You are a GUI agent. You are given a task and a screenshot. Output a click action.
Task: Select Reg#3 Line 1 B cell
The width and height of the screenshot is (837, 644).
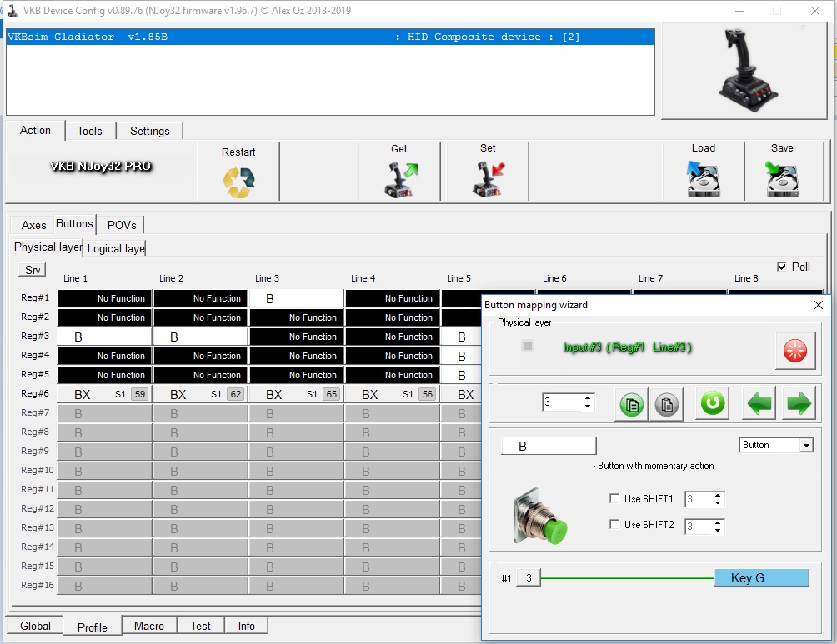[105, 337]
